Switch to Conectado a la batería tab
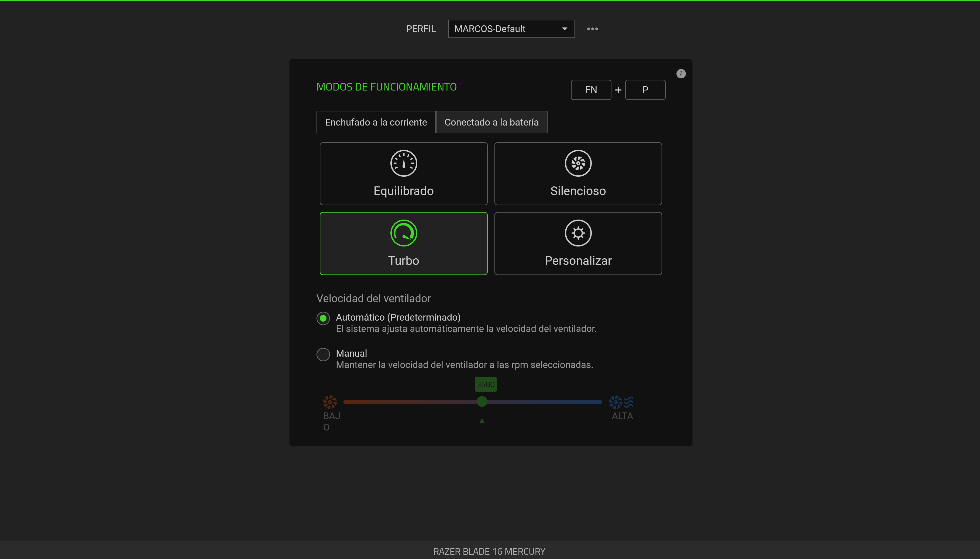The image size is (980, 559). click(x=491, y=122)
